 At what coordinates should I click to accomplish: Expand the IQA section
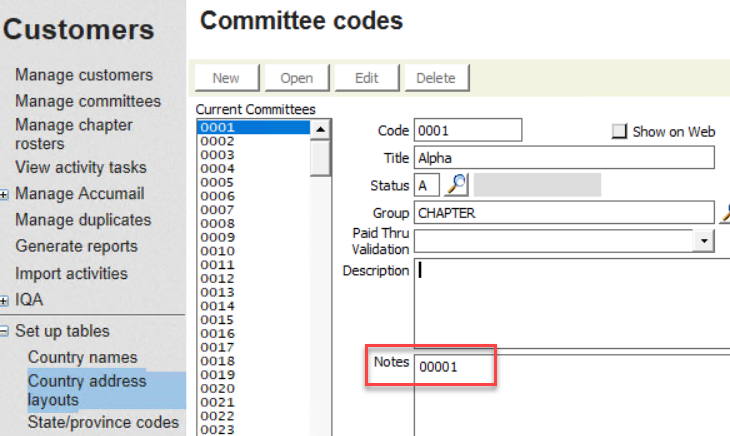(x=5, y=300)
